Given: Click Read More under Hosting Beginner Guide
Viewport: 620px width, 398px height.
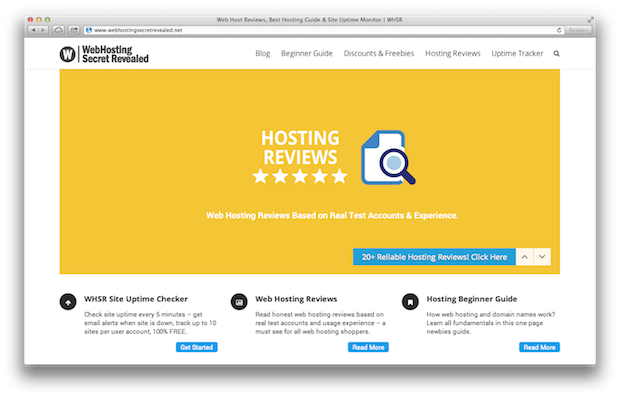Looking at the screenshot, I should [x=539, y=347].
